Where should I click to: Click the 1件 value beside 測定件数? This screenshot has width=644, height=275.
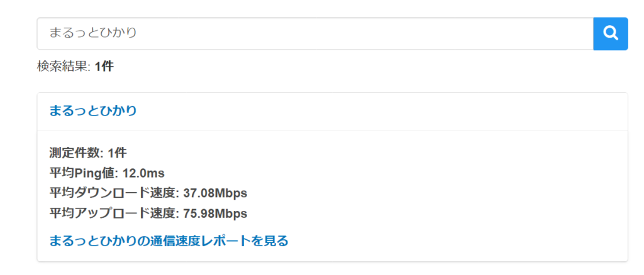click(x=117, y=152)
